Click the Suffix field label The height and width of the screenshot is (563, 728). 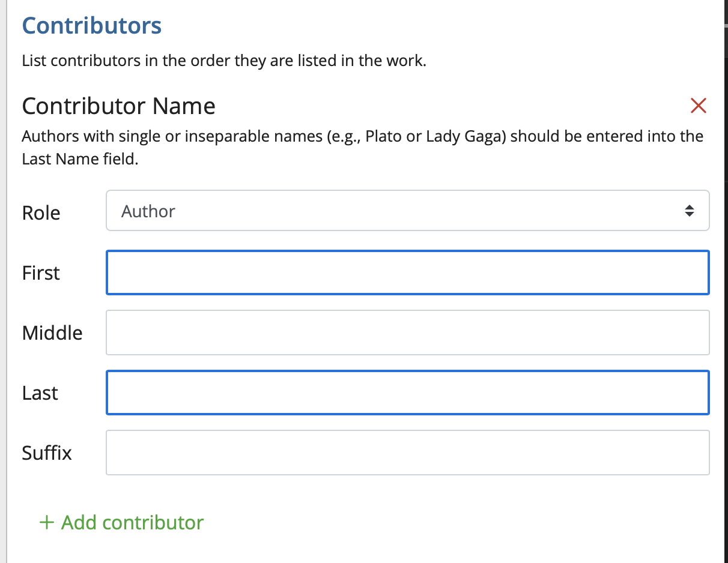click(47, 453)
